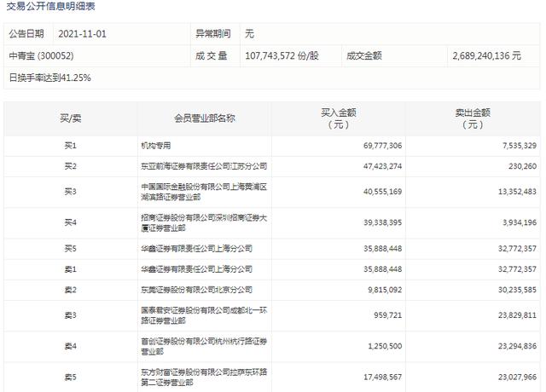This screenshot has height=392, width=546.
Task: Click 招商证券 深圳招商证券大厦 branch name
Action: pyautogui.click(x=204, y=223)
